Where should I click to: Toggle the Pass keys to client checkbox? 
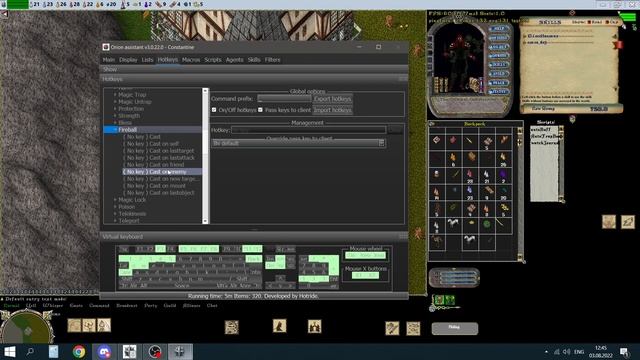tap(260, 110)
